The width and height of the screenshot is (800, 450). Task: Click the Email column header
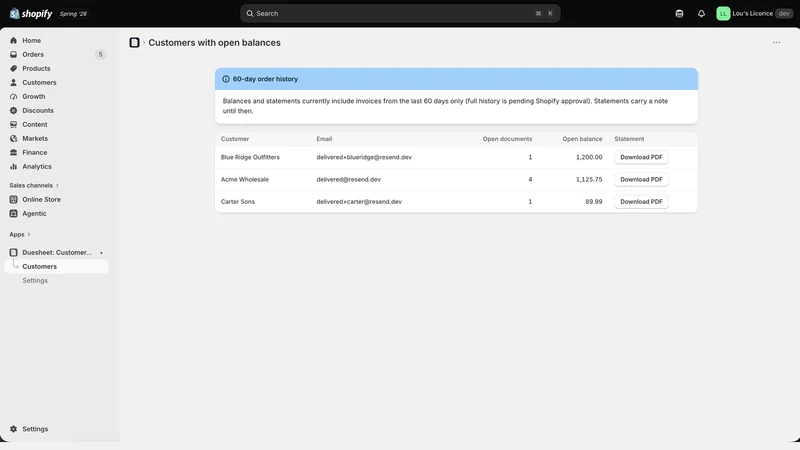point(324,139)
